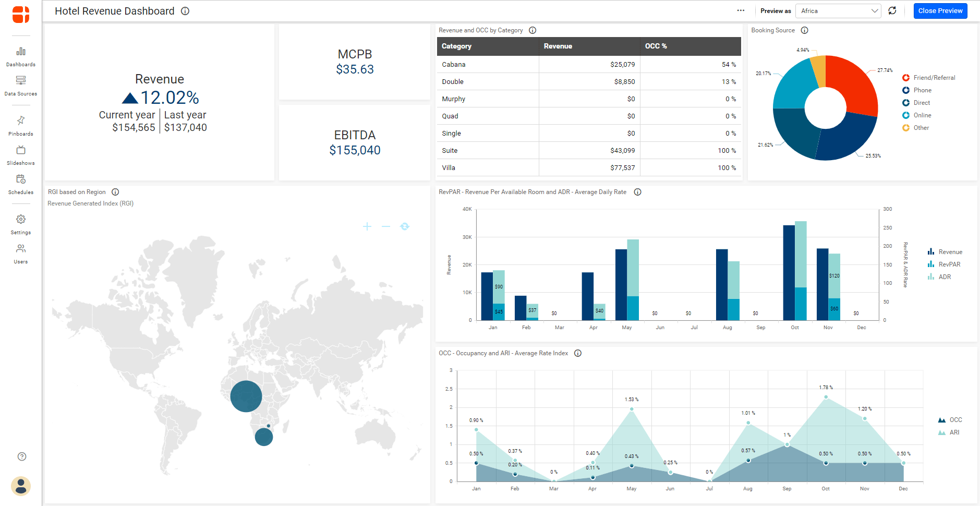Screen dimensions: 980x506
Task: Open the help question mark icon
Action: coord(22,456)
